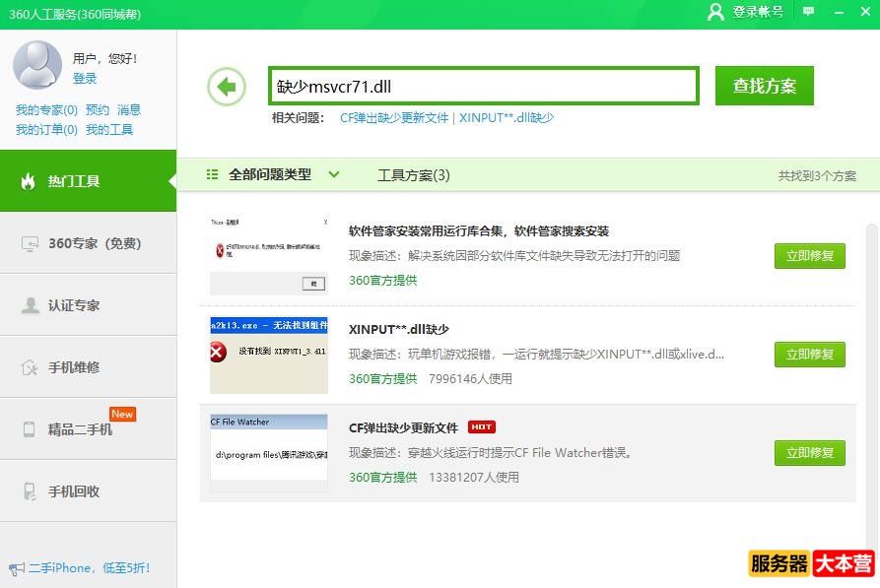Open 我的工具 link
The height and width of the screenshot is (588, 880).
[109, 130]
